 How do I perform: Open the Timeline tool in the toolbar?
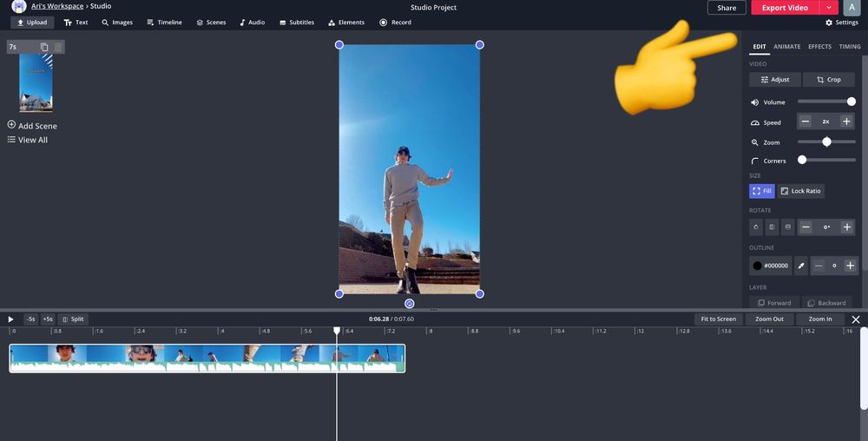click(164, 22)
